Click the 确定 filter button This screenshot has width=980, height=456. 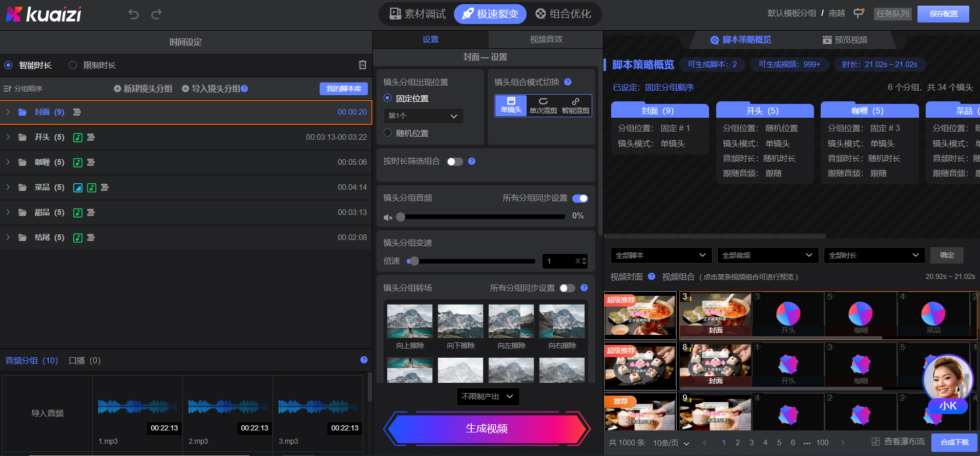pos(947,255)
